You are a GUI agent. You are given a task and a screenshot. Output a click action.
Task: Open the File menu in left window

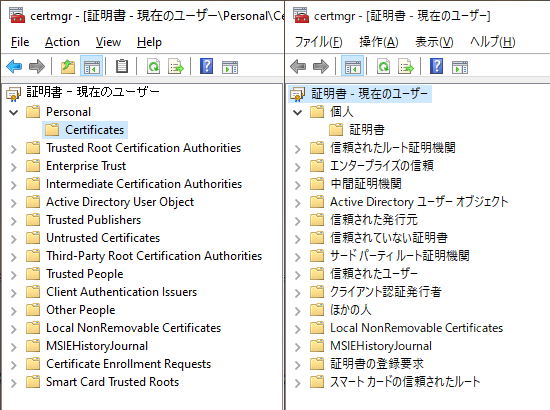(x=20, y=42)
